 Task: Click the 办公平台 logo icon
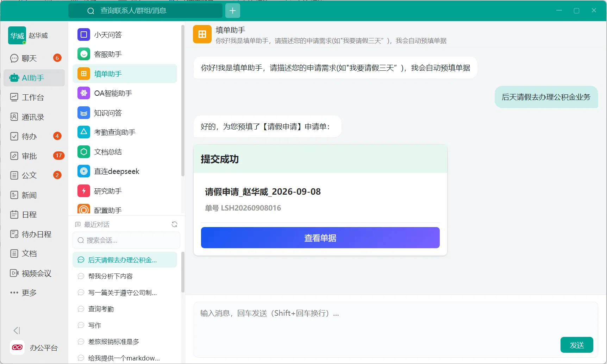pos(17,347)
